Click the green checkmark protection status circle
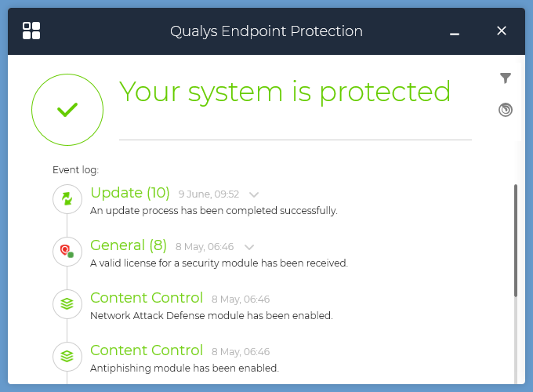 pyautogui.click(x=67, y=110)
